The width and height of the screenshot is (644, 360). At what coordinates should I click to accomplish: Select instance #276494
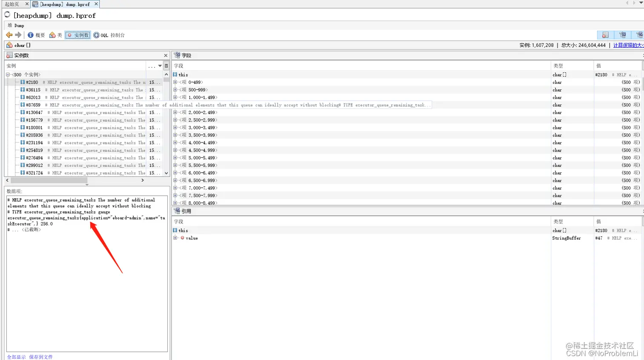coord(83,158)
